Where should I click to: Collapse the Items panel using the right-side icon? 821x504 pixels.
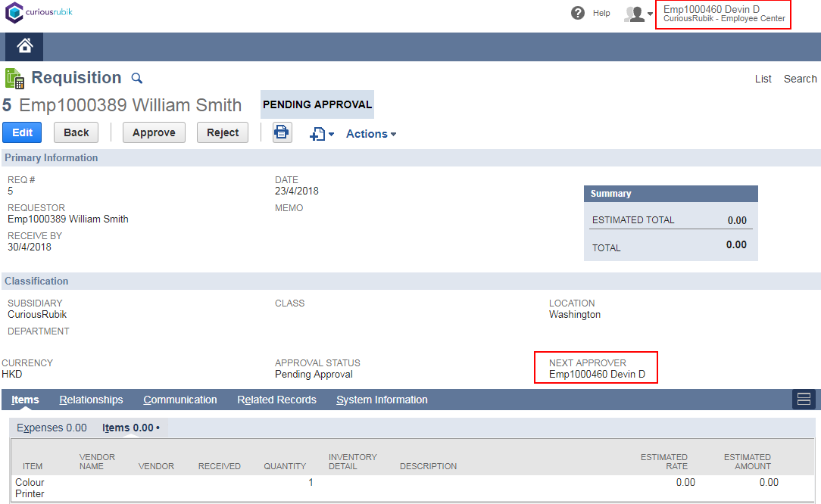click(804, 399)
